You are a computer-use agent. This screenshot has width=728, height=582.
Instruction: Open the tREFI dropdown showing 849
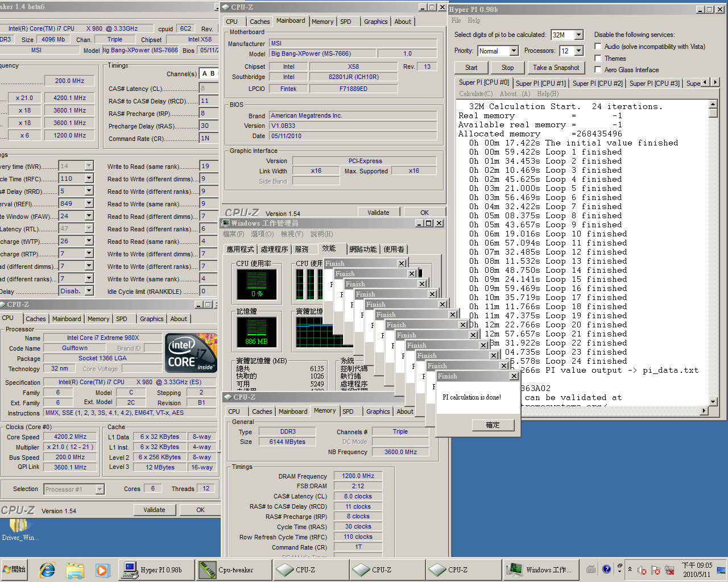[x=89, y=203]
